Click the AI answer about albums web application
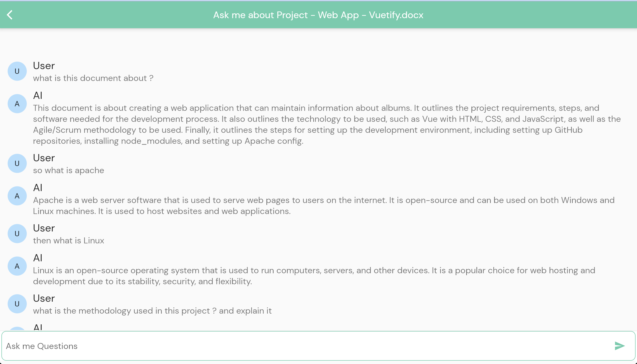The width and height of the screenshot is (637, 364). tap(327, 124)
